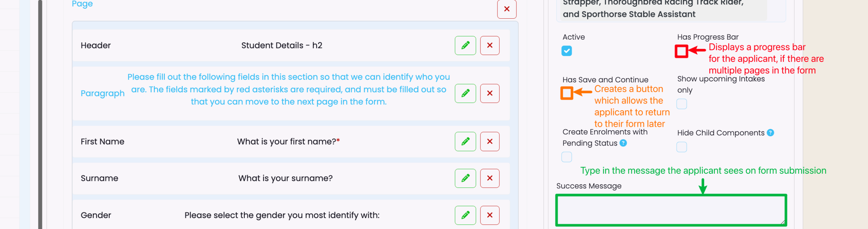The image size is (868, 229).
Task: Edit the Gender field
Action: pyautogui.click(x=465, y=215)
